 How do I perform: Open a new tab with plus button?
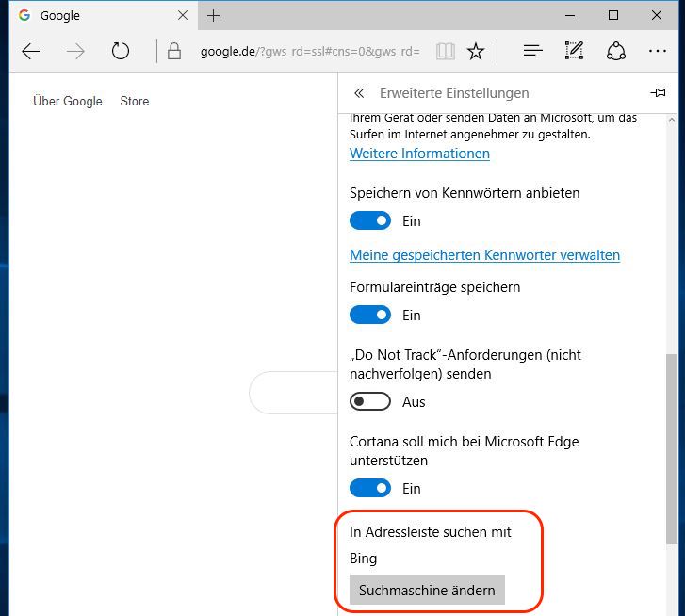point(213,16)
